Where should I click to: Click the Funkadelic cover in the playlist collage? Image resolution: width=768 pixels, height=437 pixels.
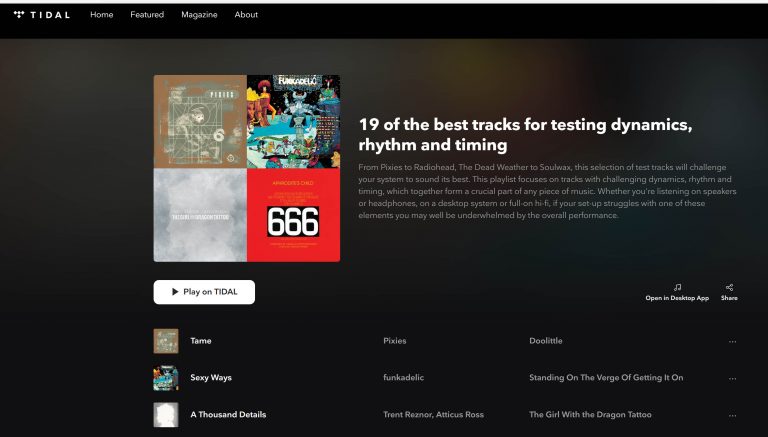pos(293,121)
